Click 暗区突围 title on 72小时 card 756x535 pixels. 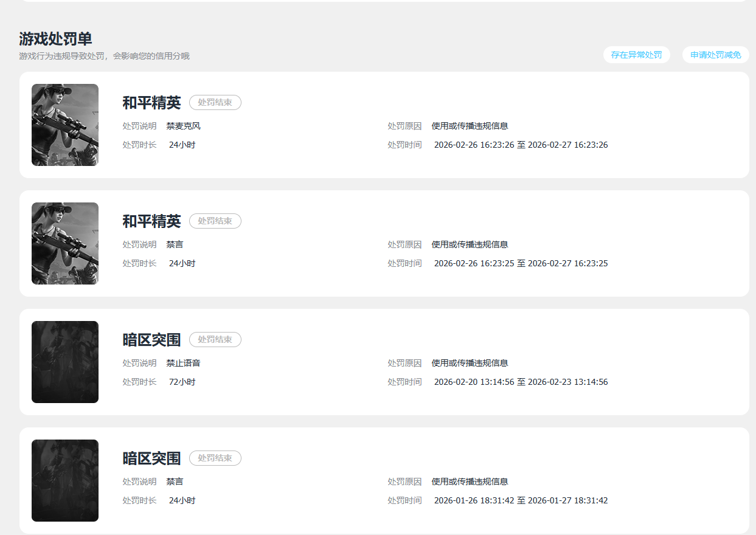[151, 340]
